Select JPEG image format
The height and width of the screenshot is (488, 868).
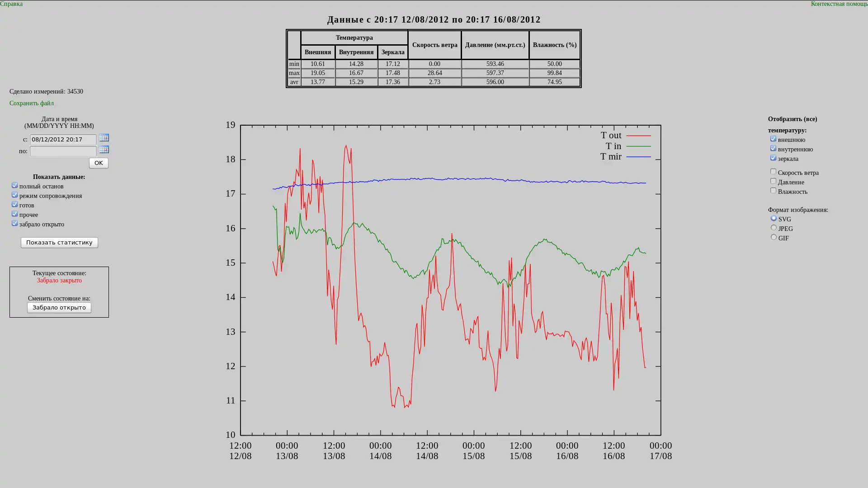click(774, 228)
